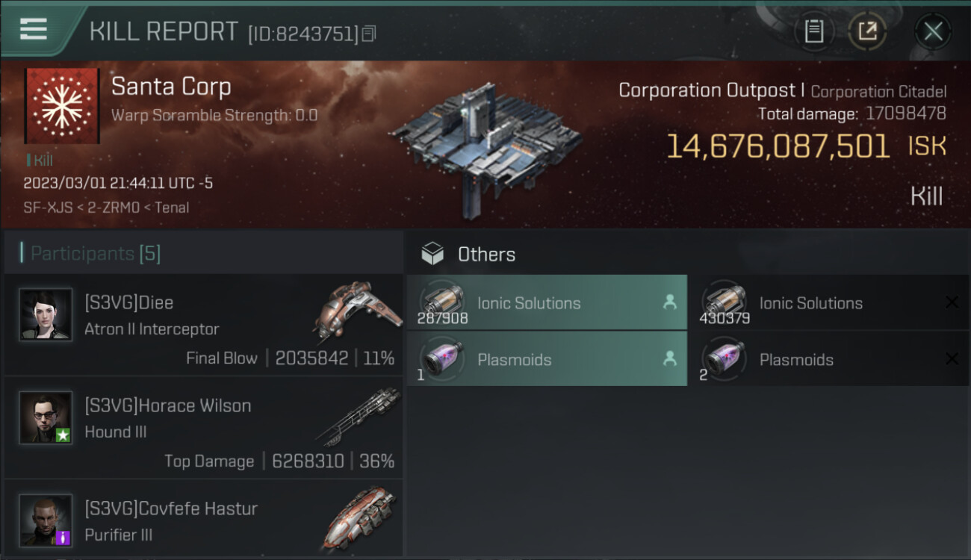Select the Others cube icon
971x560 pixels.
[432, 254]
